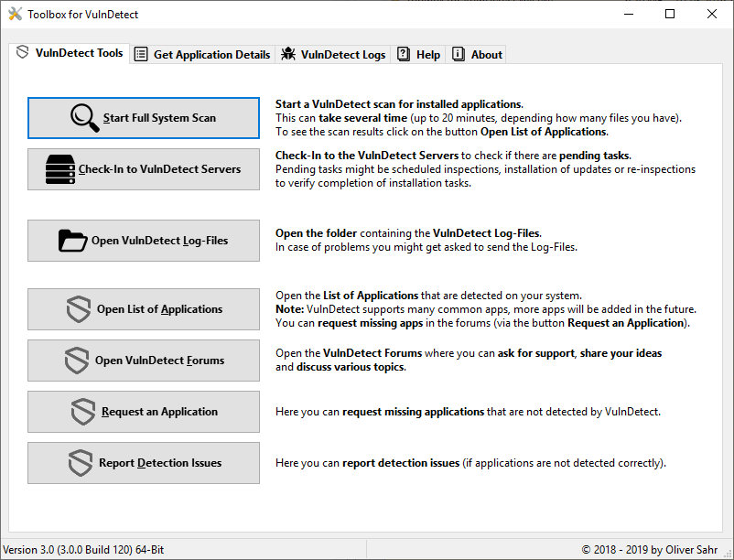Click the text 'Here you can report detection issues'

[x=368, y=463]
